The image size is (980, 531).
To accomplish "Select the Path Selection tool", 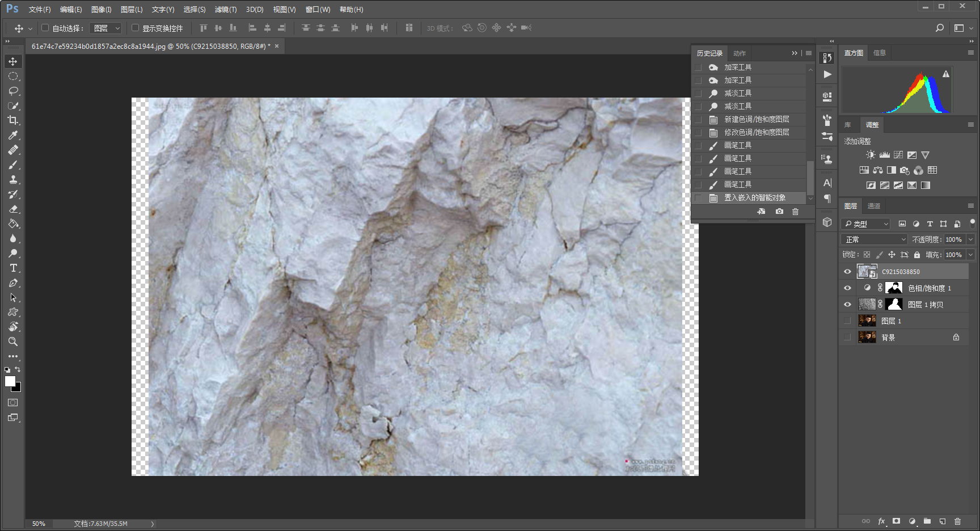I will click(13, 297).
